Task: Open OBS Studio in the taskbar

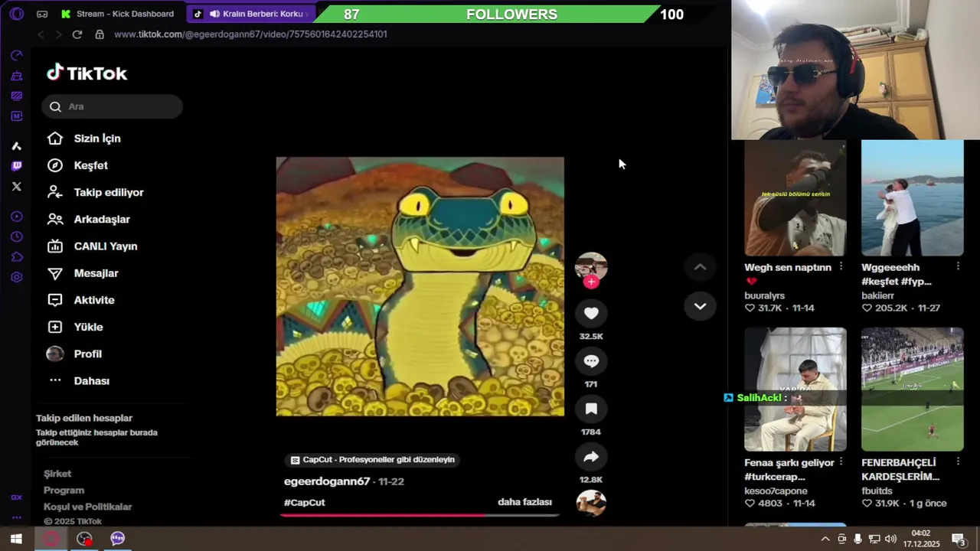Action: [x=84, y=539]
